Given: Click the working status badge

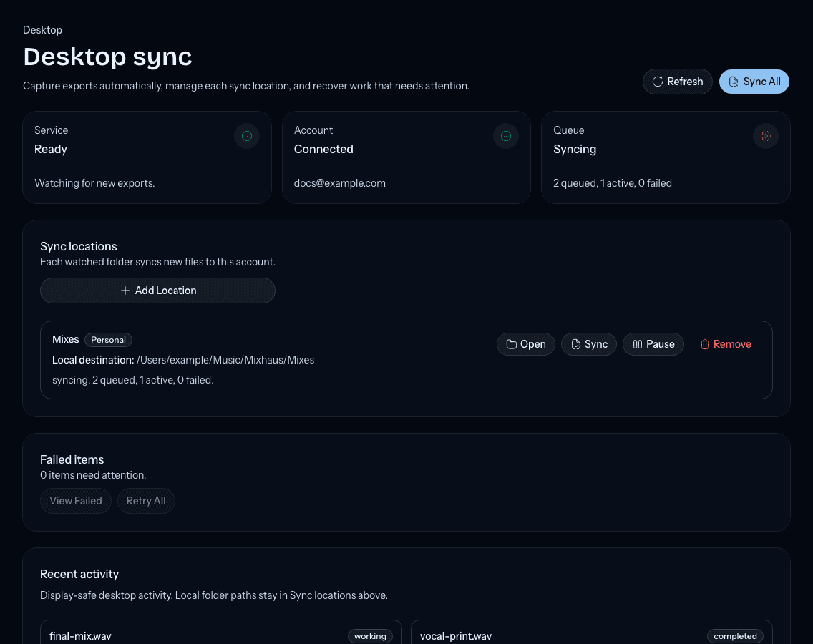Looking at the screenshot, I should 370,636.
